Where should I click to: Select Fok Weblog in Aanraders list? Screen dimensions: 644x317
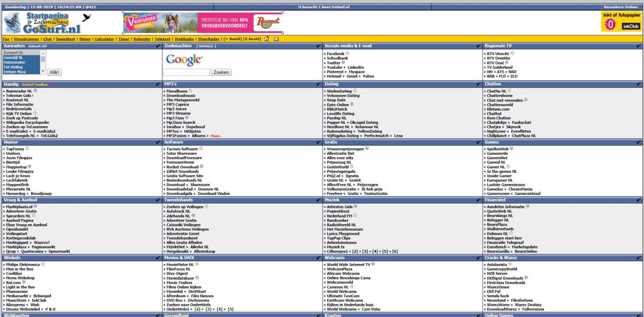pos(22,67)
